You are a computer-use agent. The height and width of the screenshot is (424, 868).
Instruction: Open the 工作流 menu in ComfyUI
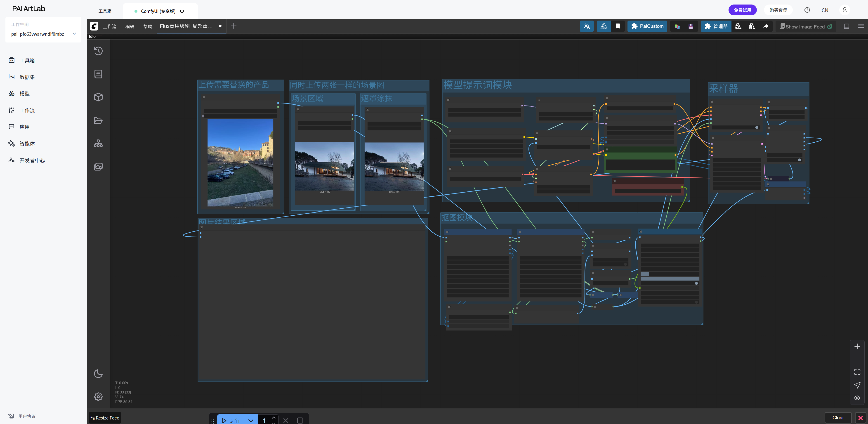click(109, 26)
